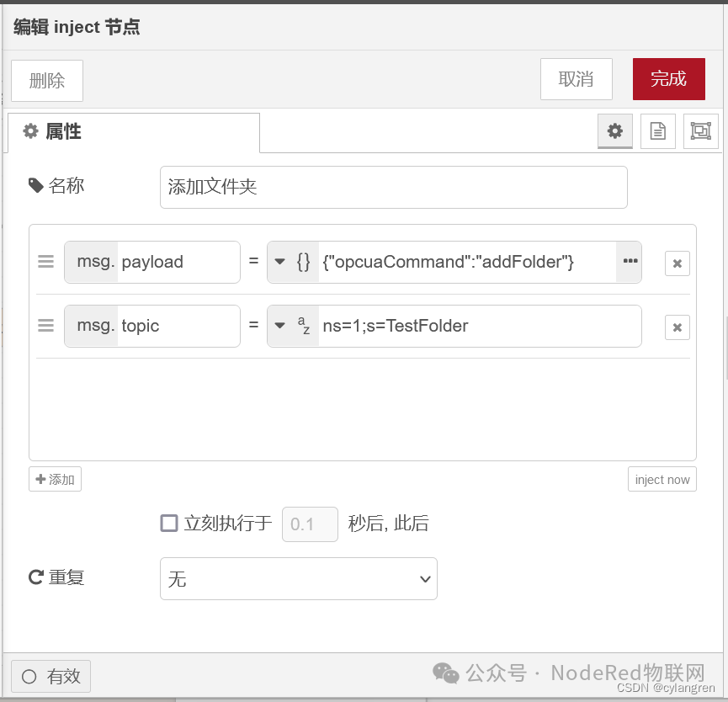Image resolution: width=728 pixels, height=702 pixels.
Task: Click the 取消 cancel button
Action: click(x=577, y=79)
